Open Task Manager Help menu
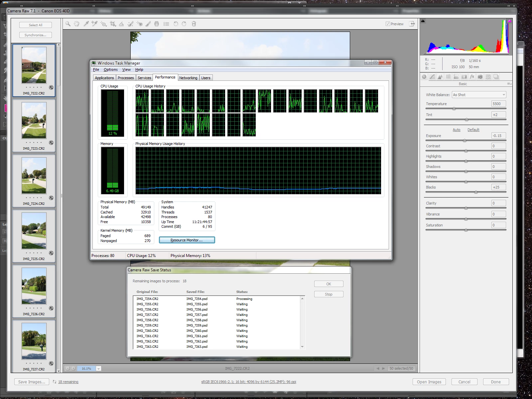Screen dimensions: 532x399 tap(139, 69)
